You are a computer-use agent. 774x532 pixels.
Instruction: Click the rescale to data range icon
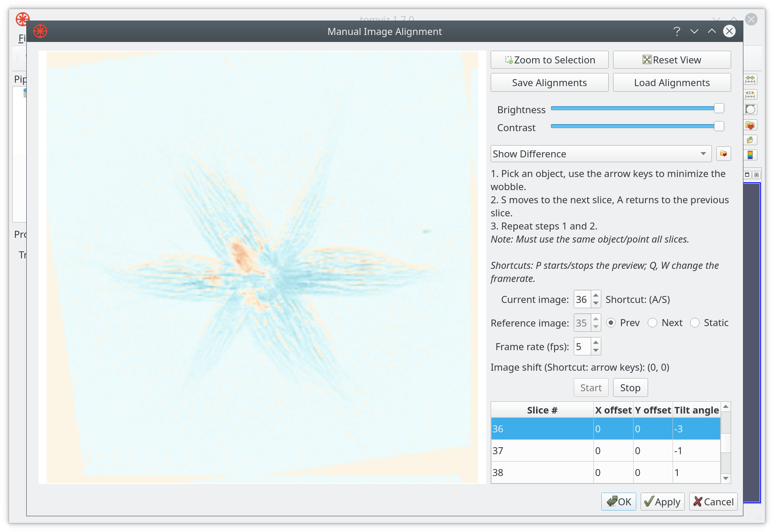(x=750, y=80)
